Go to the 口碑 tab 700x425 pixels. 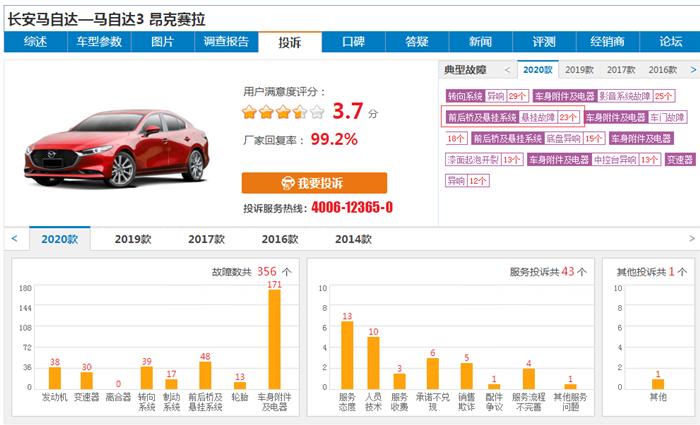tap(353, 42)
